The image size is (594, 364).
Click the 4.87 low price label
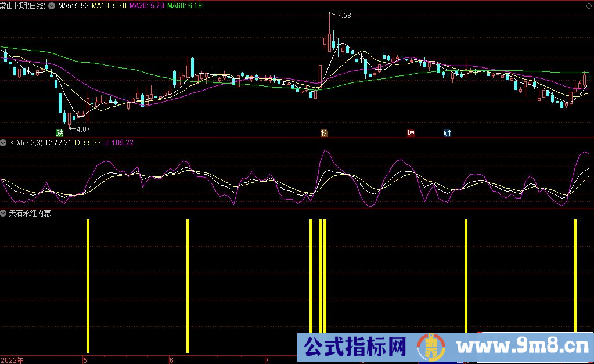coord(84,129)
